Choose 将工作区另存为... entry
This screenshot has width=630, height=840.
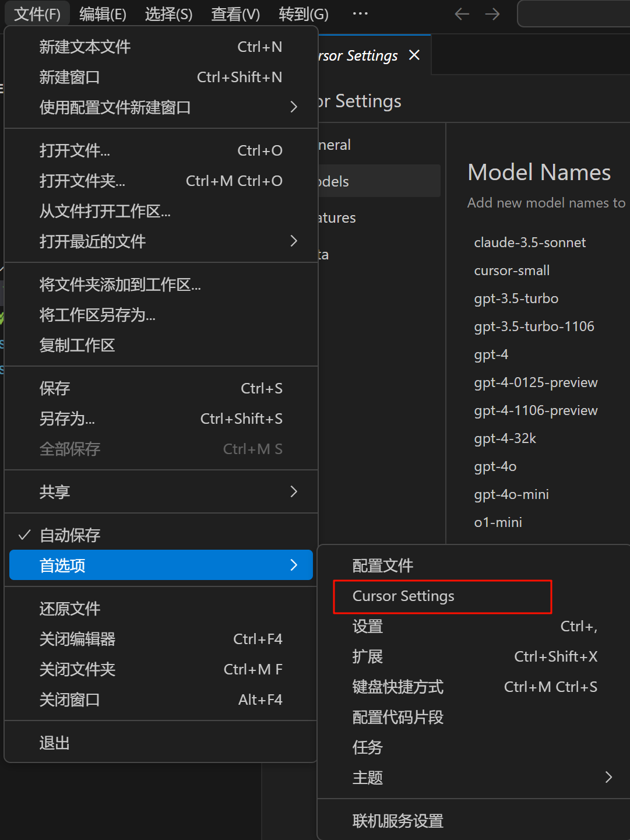161,315
